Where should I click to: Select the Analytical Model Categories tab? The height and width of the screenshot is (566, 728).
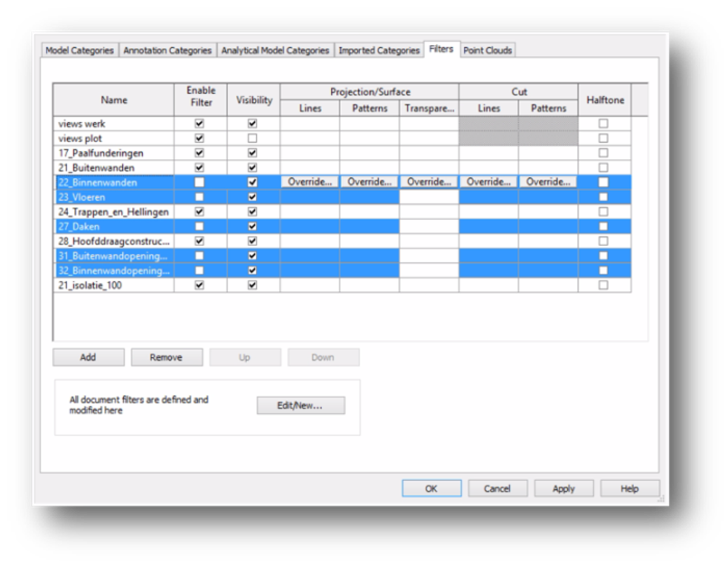pyautogui.click(x=275, y=50)
